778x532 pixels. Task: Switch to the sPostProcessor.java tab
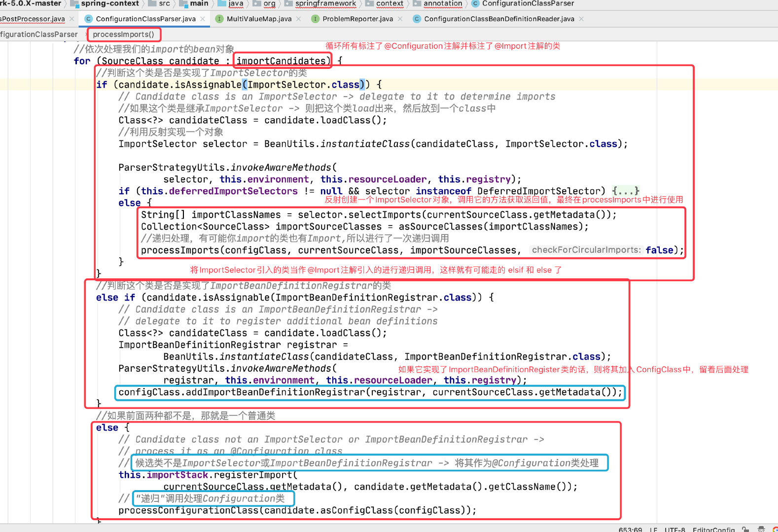point(33,19)
